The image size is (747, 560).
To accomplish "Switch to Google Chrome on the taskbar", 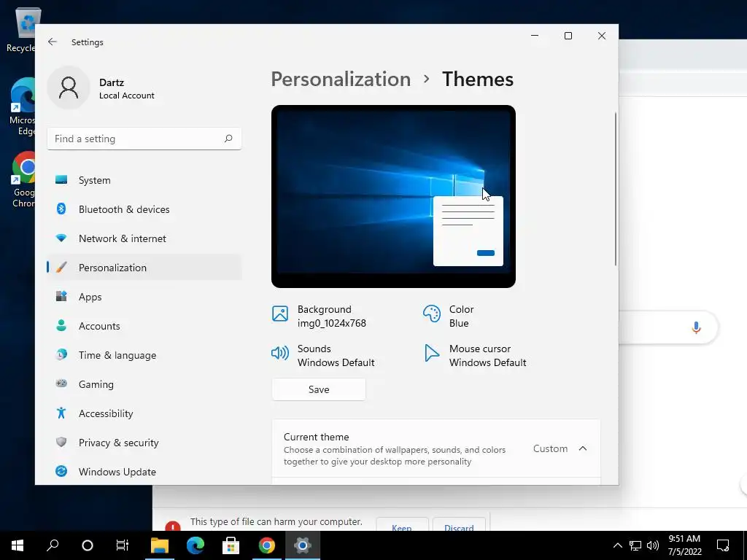I will (267, 545).
